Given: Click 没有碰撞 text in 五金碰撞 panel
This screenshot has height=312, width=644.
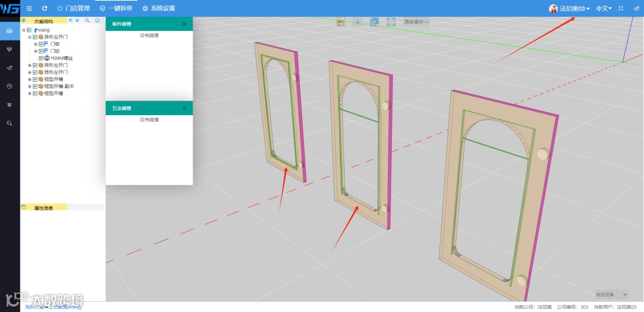Looking at the screenshot, I should (x=149, y=120).
